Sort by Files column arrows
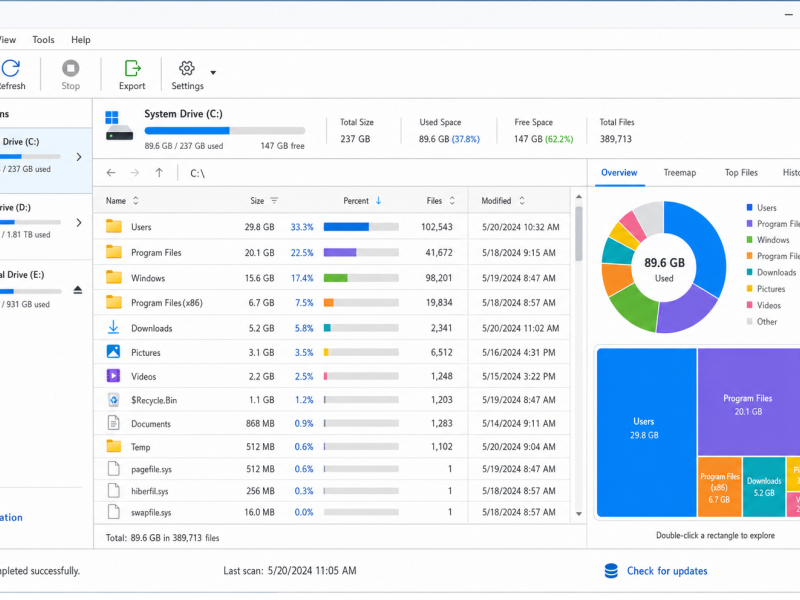Image resolution: width=800 pixels, height=600 pixels. coord(452,201)
